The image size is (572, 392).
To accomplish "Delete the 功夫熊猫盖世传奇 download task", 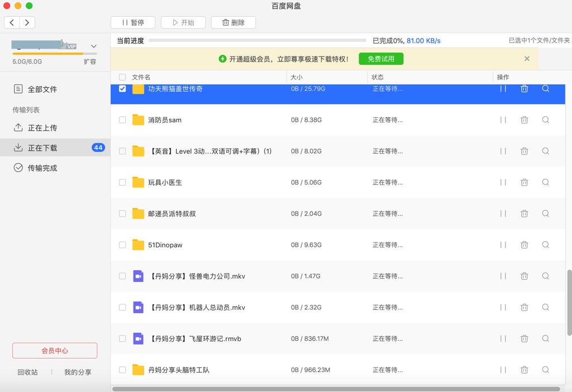I will pos(524,89).
